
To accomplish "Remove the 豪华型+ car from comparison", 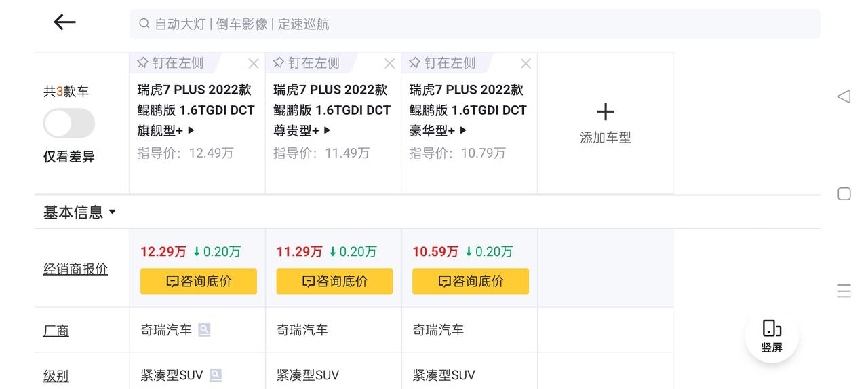I will coord(526,64).
